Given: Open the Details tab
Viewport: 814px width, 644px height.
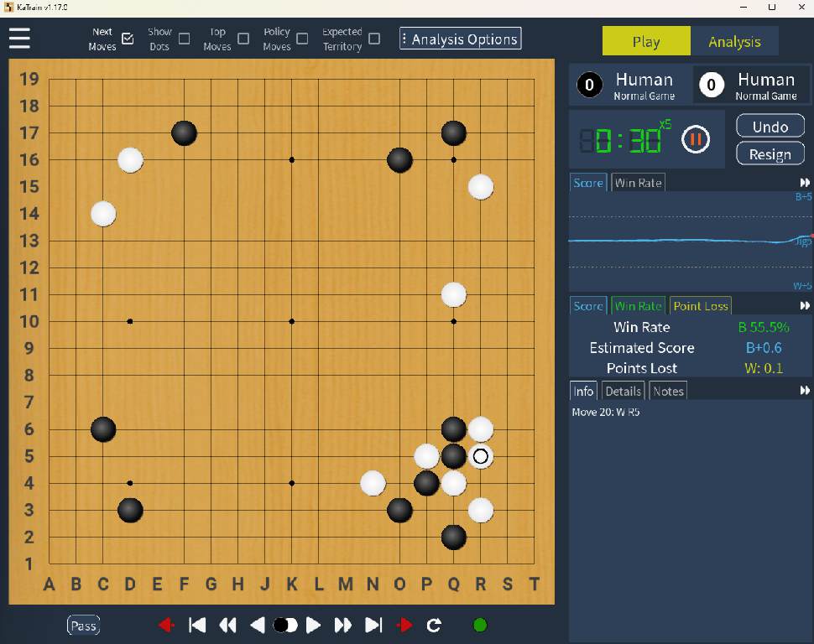Looking at the screenshot, I should click(x=624, y=391).
